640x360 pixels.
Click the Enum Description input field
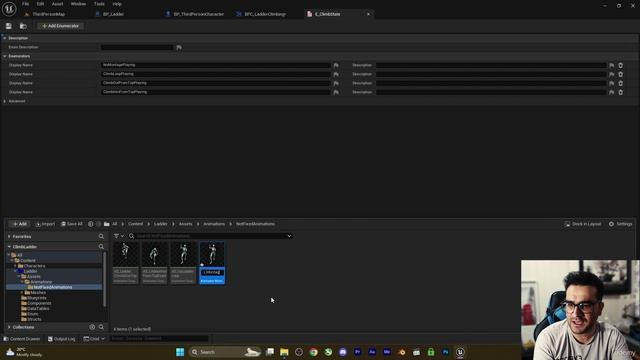[137, 47]
